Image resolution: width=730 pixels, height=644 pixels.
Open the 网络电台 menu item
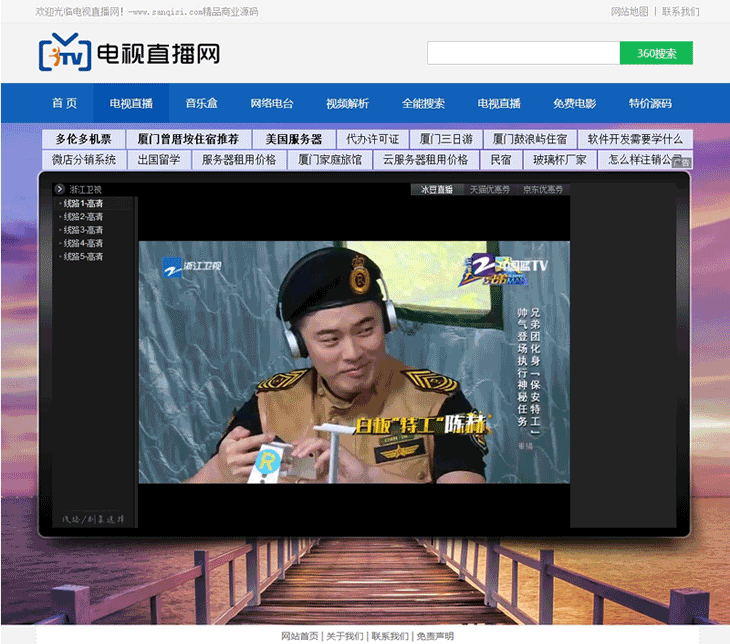tap(272, 103)
